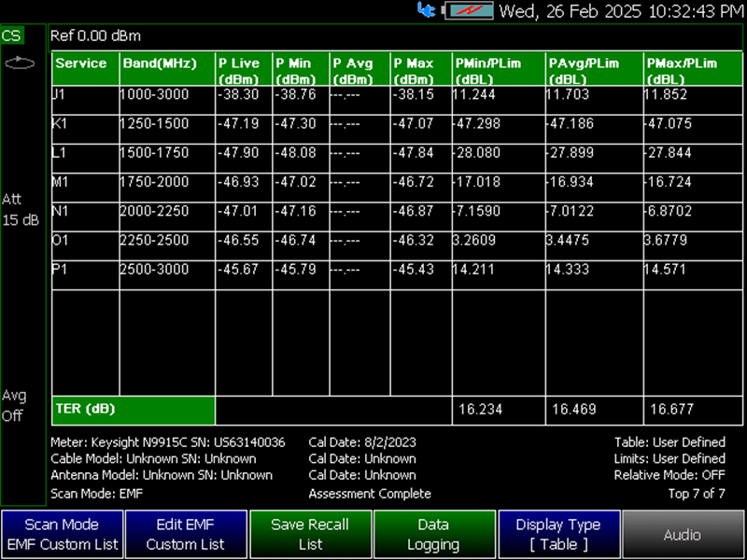Click the PMax/PLim value 14.571
The image size is (747, 560).
pos(665,269)
